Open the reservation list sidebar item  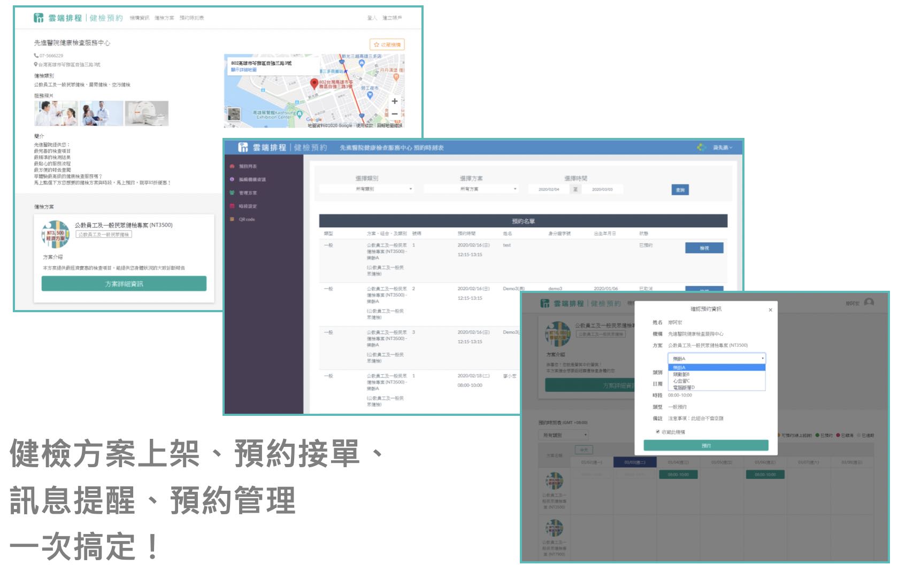tap(248, 166)
